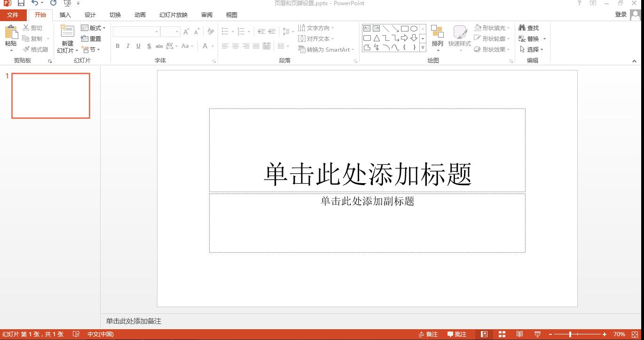The width and height of the screenshot is (644, 340).
Task: Switch to reading view
Action: (519, 334)
